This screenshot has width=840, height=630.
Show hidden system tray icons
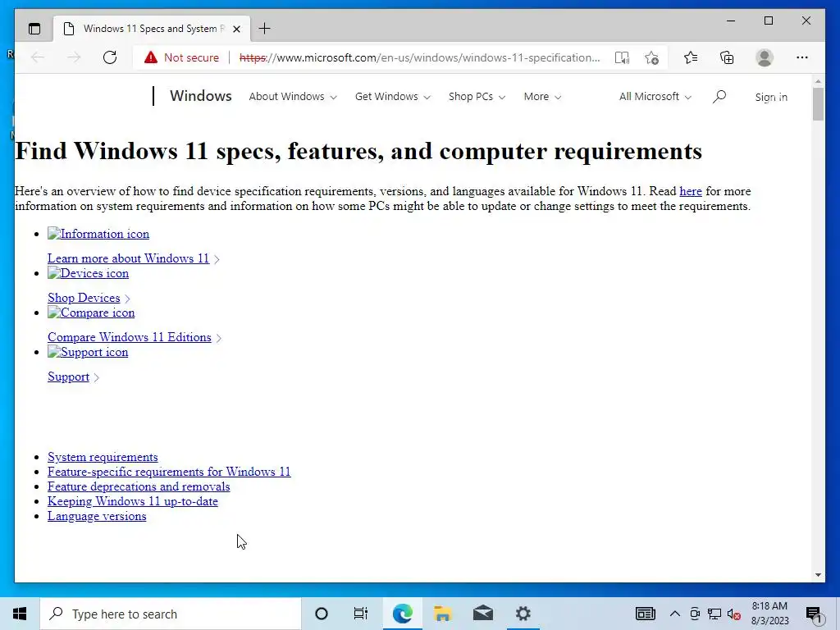(675, 614)
